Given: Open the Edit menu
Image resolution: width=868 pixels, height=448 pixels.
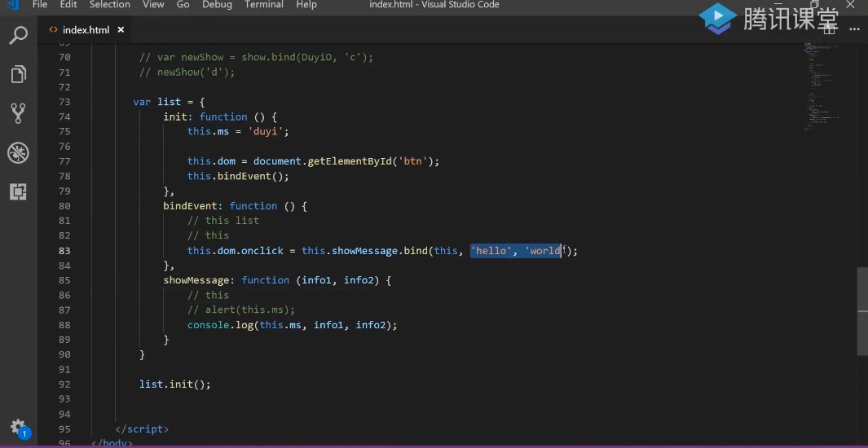Looking at the screenshot, I should pos(68,5).
